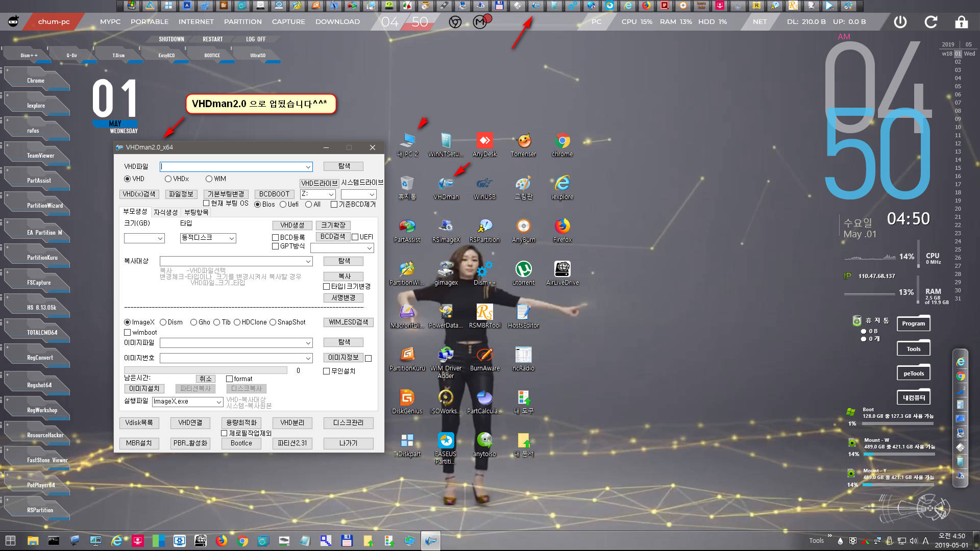Click the MBR설치 button
The width and height of the screenshot is (980, 551).
(x=139, y=443)
